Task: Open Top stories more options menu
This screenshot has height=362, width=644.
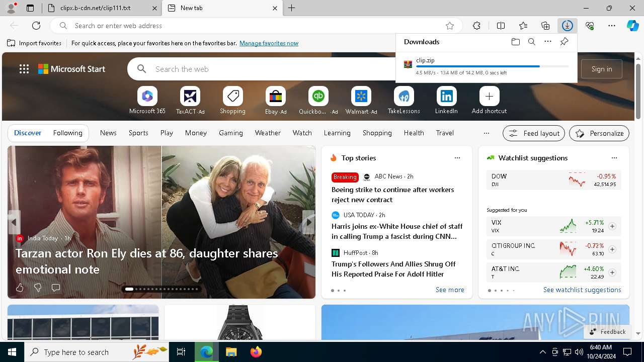Action: (x=457, y=158)
